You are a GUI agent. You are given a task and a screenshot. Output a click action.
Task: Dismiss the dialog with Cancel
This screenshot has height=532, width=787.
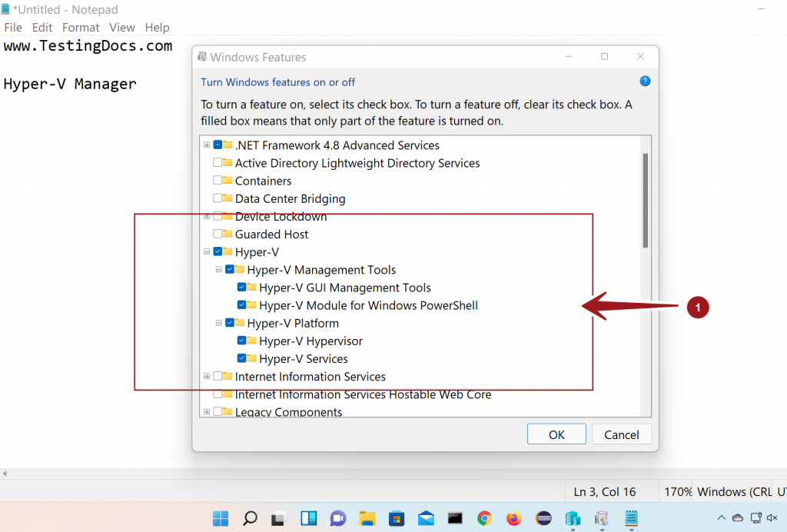click(621, 434)
